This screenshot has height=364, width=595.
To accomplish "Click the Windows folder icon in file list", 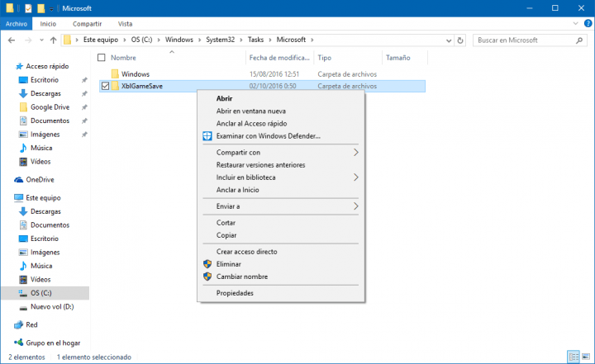I will tap(115, 74).
